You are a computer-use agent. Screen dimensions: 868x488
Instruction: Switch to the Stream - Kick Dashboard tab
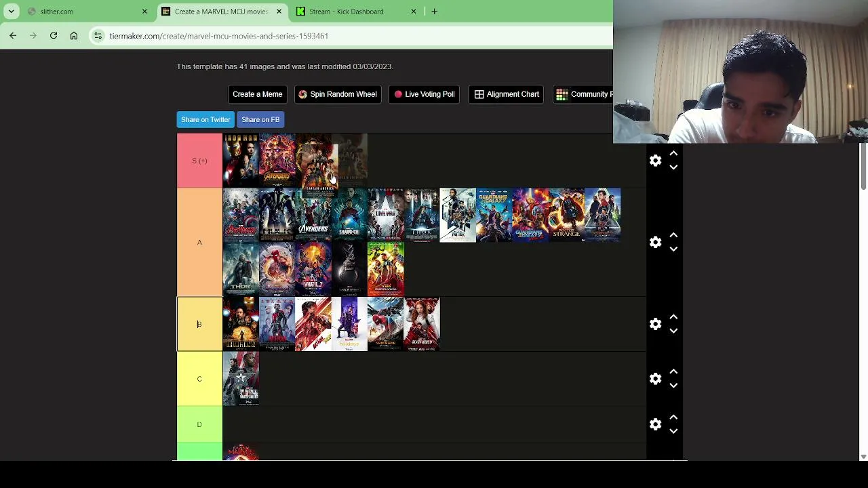(x=357, y=12)
